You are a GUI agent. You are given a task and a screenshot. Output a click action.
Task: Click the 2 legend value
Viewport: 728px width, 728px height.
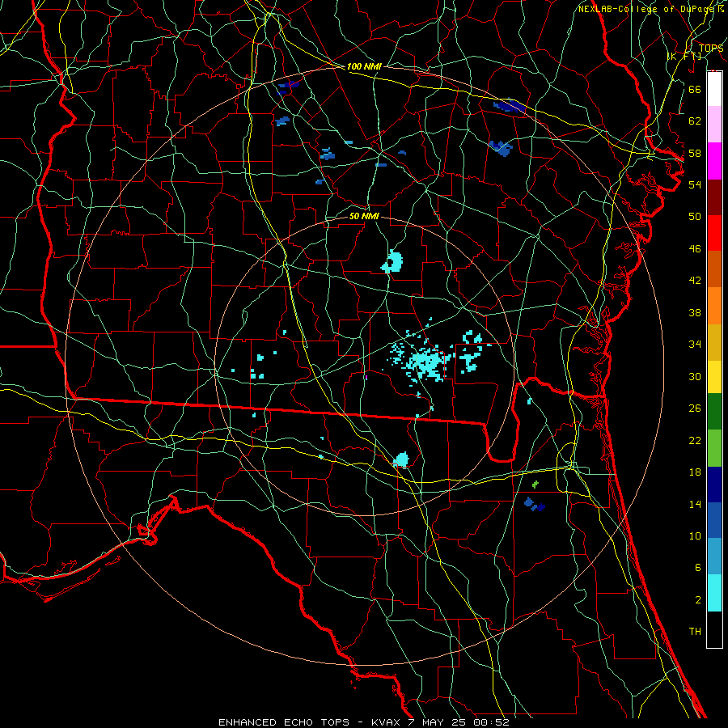[x=697, y=600]
